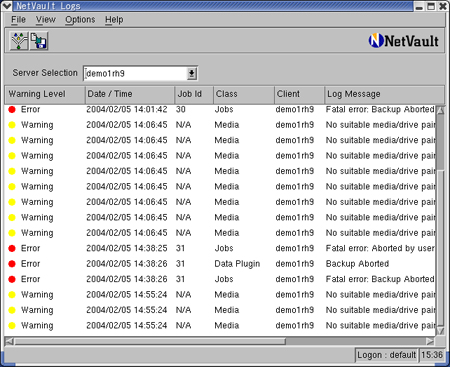Expand the Server Selection dropdown arrow
The image size is (450, 367).
pos(192,73)
